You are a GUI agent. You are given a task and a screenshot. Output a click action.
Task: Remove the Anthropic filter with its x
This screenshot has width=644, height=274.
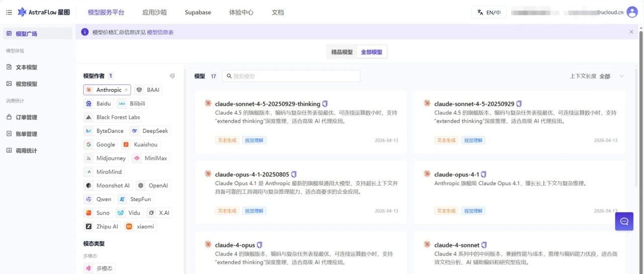tap(126, 90)
